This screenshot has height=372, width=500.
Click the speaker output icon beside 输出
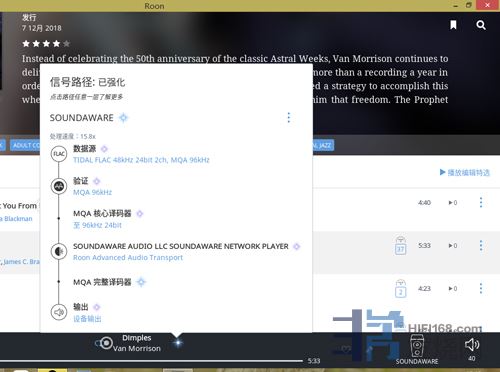tap(59, 312)
